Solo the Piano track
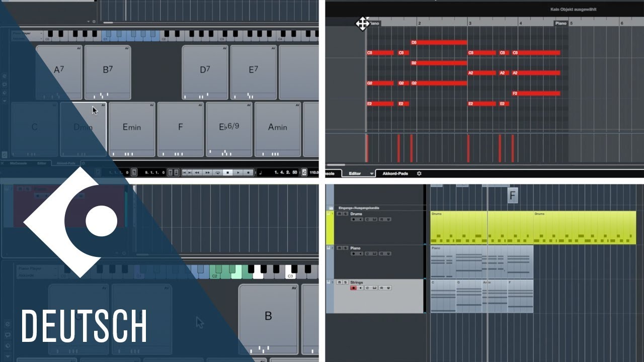Image resolution: width=644 pixels, height=362 pixels. click(345, 248)
